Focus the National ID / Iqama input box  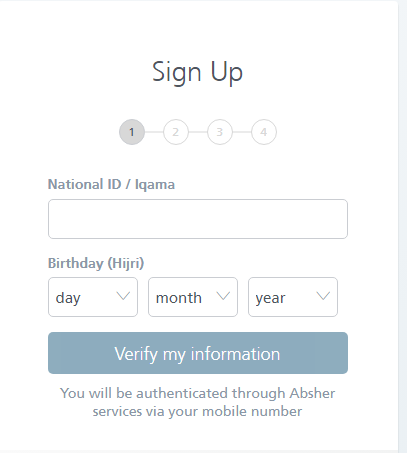pyautogui.click(x=198, y=219)
